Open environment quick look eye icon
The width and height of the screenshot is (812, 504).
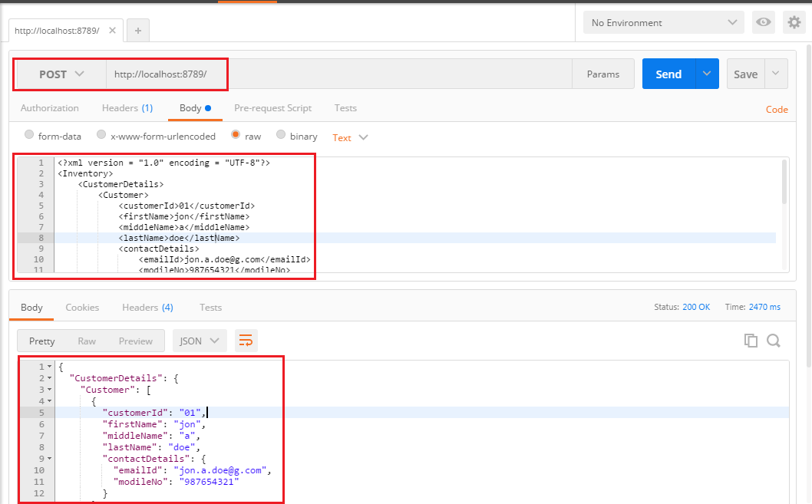tap(764, 22)
